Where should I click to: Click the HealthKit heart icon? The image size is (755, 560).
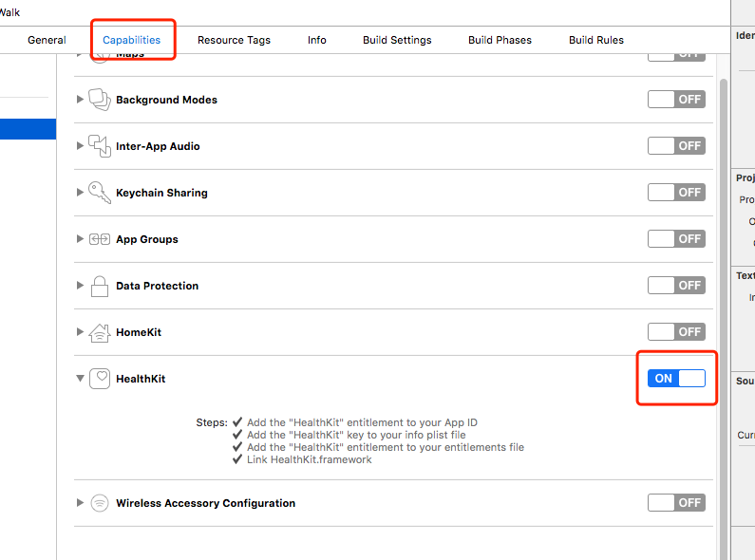point(100,379)
